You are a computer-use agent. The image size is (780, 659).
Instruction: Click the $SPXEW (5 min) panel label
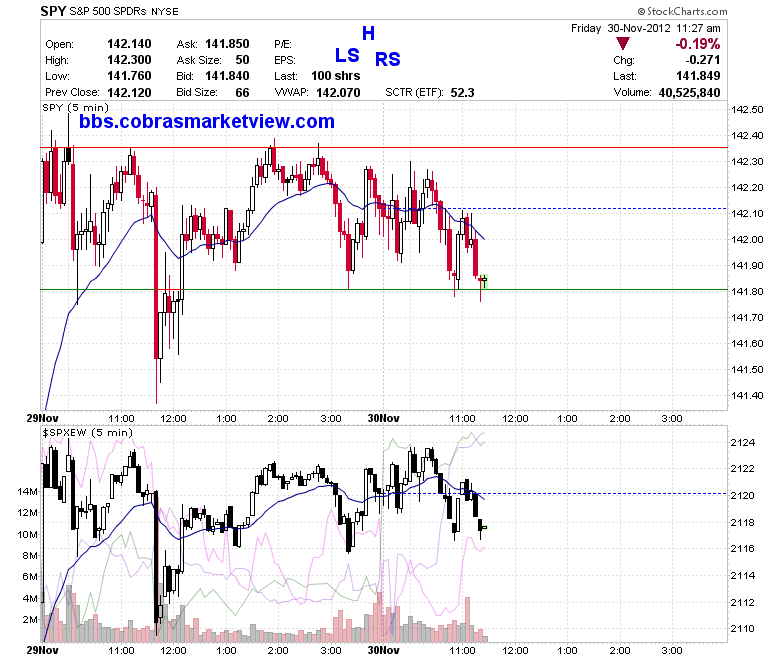tap(88, 432)
